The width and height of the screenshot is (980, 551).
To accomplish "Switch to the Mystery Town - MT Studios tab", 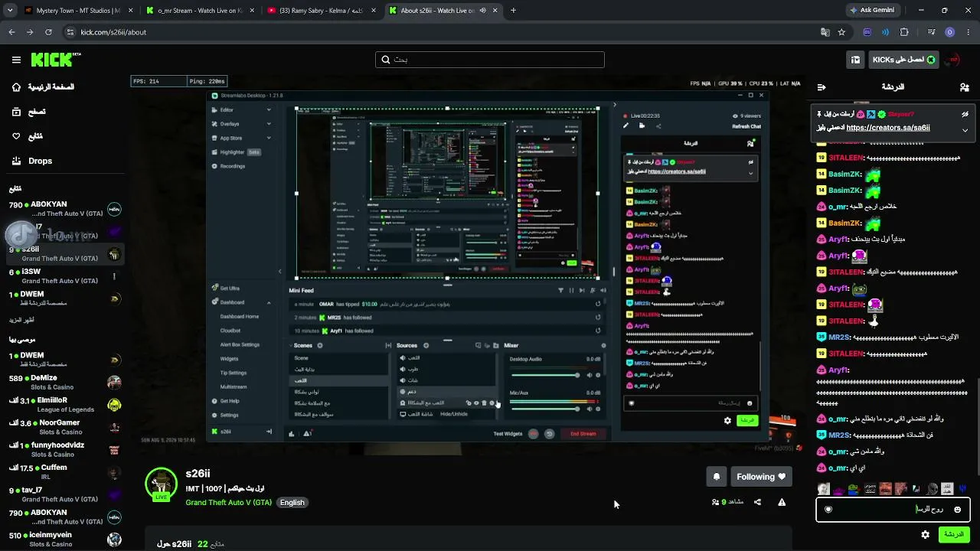I will (77, 11).
